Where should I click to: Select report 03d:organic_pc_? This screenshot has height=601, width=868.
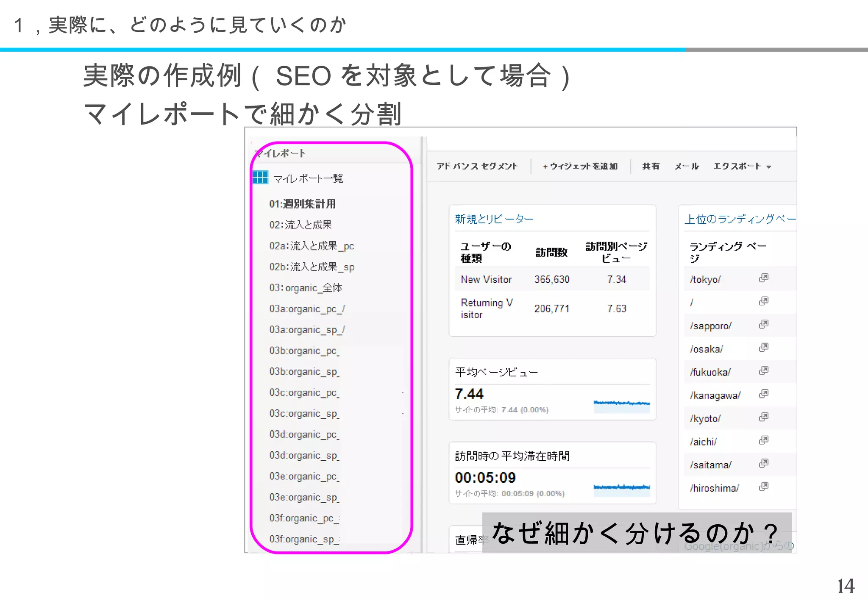(x=304, y=434)
